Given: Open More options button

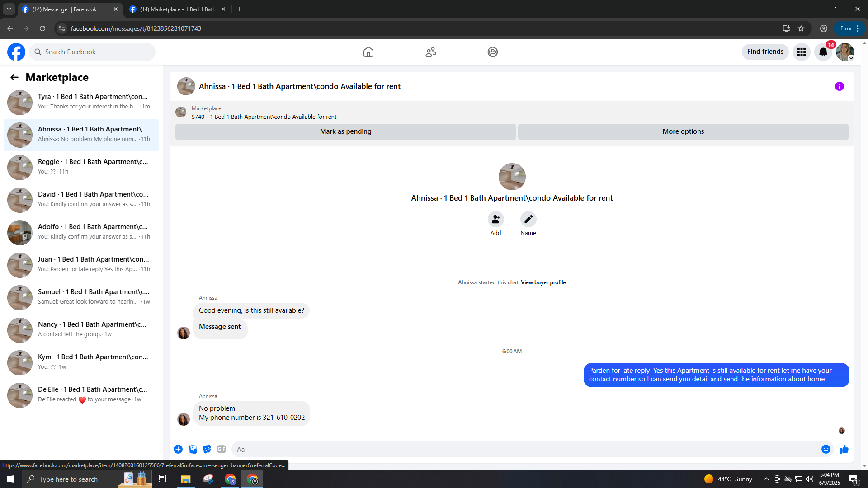Looking at the screenshot, I should pyautogui.click(x=683, y=131).
